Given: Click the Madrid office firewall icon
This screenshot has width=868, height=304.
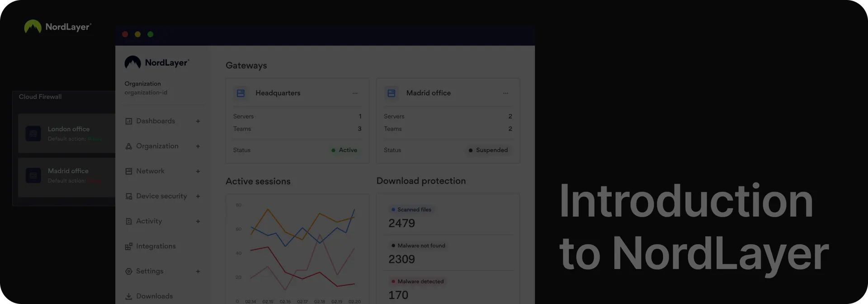Looking at the screenshot, I should click(x=33, y=176).
